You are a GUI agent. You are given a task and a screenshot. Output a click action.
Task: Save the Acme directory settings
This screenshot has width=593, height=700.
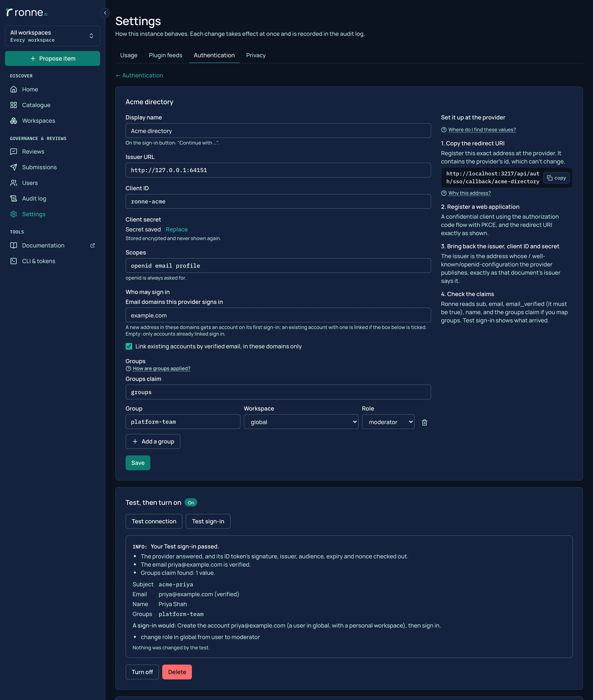[x=138, y=463]
